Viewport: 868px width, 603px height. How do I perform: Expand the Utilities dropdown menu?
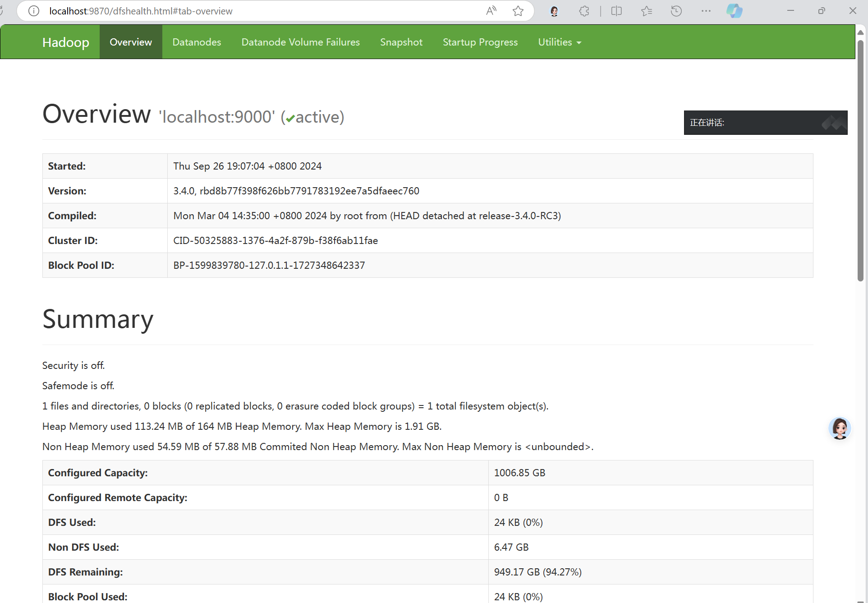coord(560,42)
